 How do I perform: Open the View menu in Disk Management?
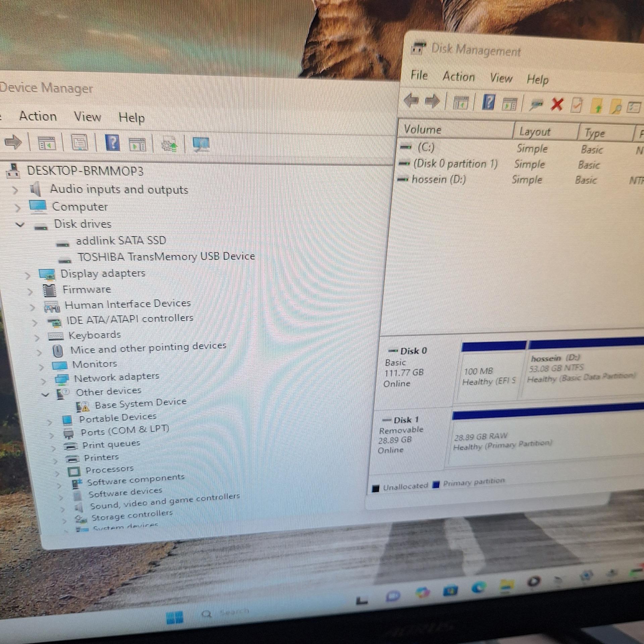[501, 78]
